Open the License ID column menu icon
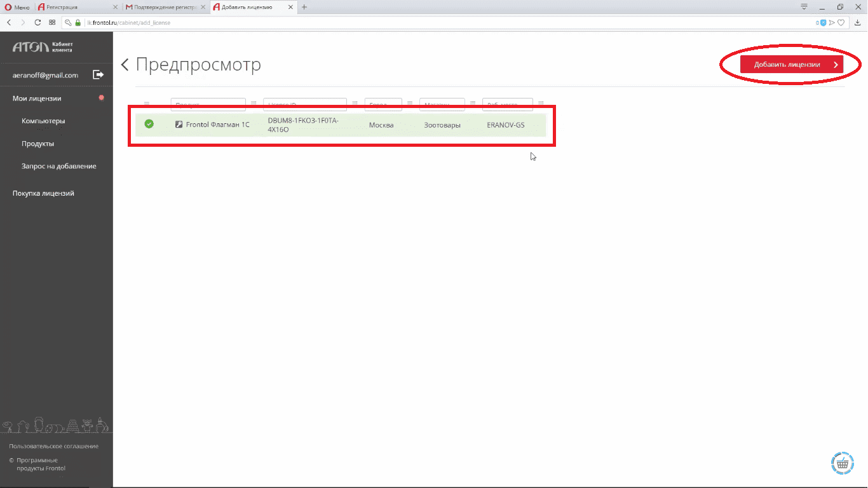868x488 pixels. pyautogui.click(x=355, y=103)
